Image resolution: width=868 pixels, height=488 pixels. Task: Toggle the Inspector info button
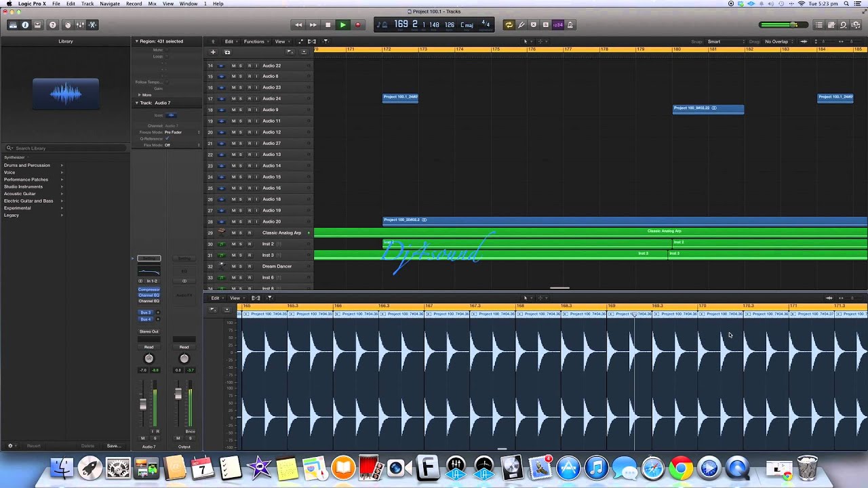click(25, 25)
